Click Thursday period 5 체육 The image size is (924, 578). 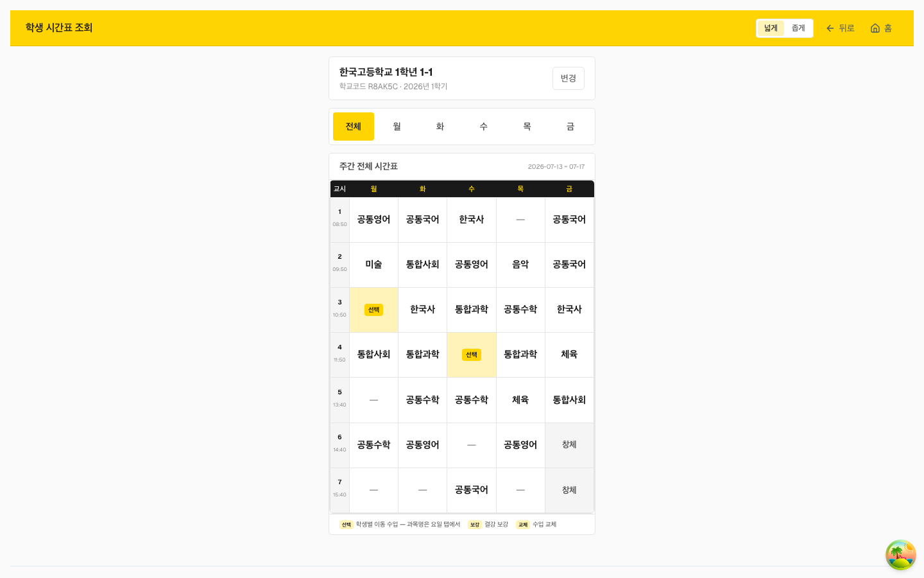click(520, 400)
